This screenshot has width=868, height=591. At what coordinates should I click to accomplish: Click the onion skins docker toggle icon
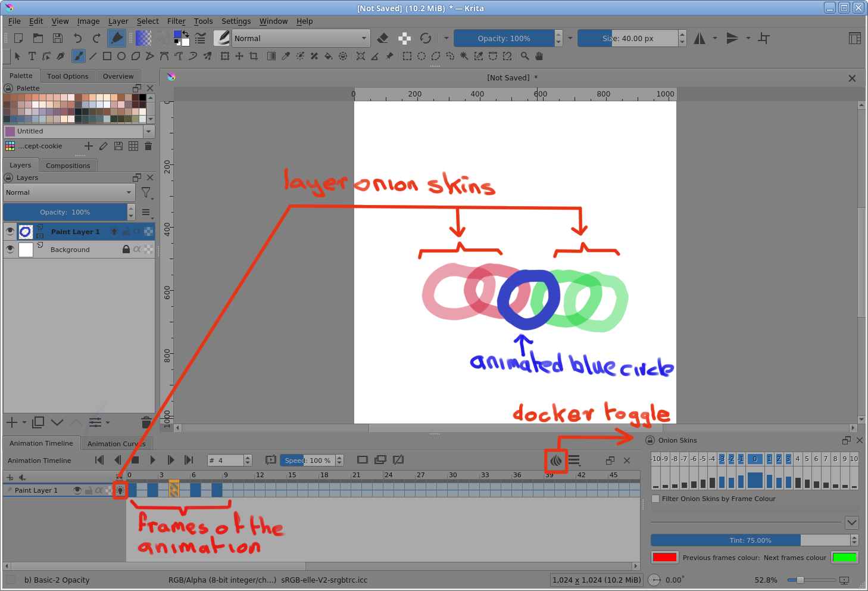pyautogui.click(x=555, y=461)
